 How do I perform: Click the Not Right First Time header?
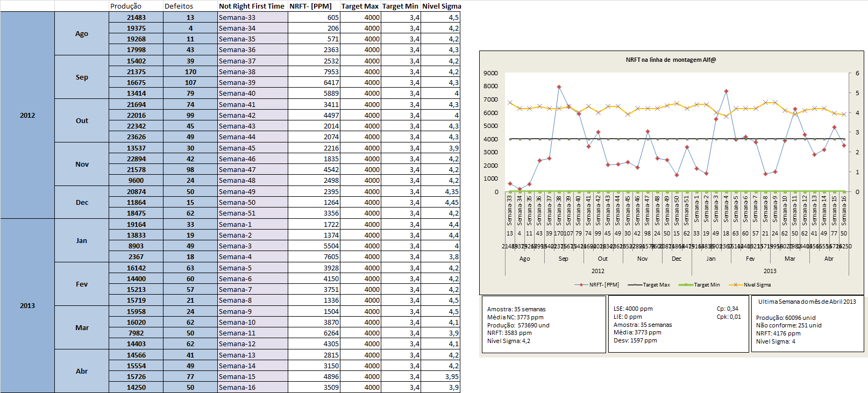coord(252,6)
